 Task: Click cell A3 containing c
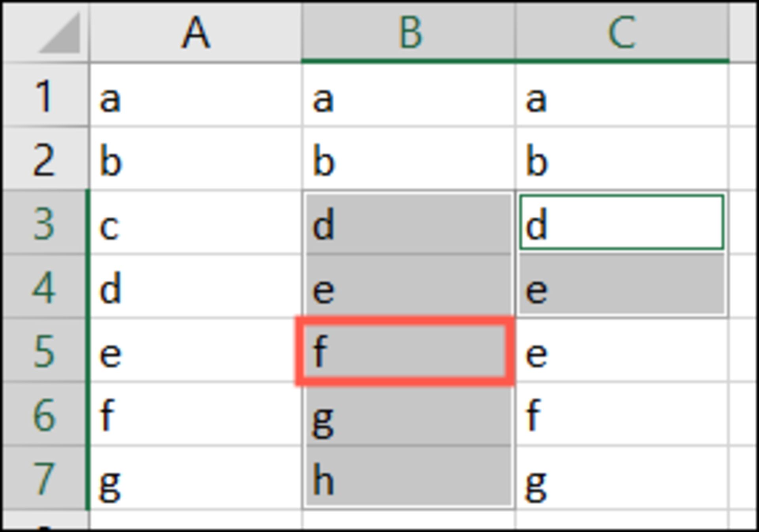click(x=196, y=223)
